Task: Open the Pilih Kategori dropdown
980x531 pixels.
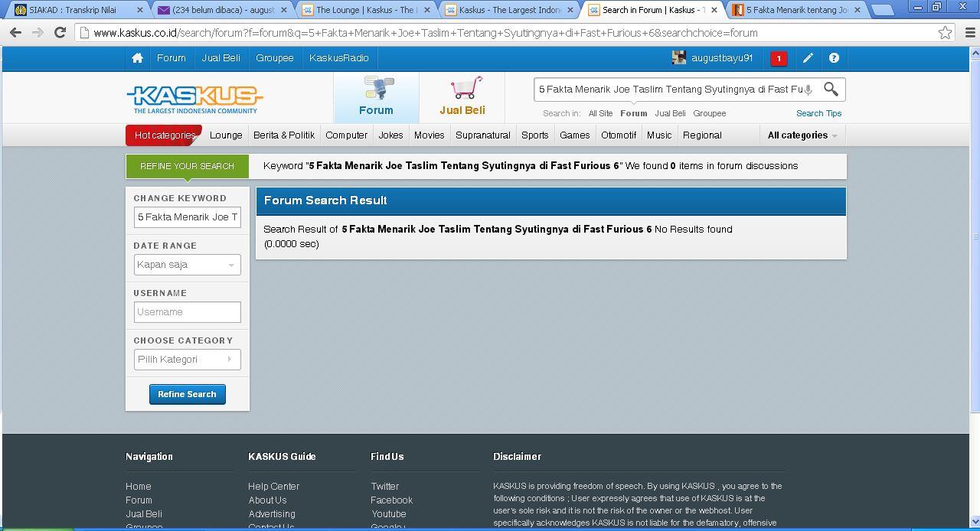Action: [187, 360]
